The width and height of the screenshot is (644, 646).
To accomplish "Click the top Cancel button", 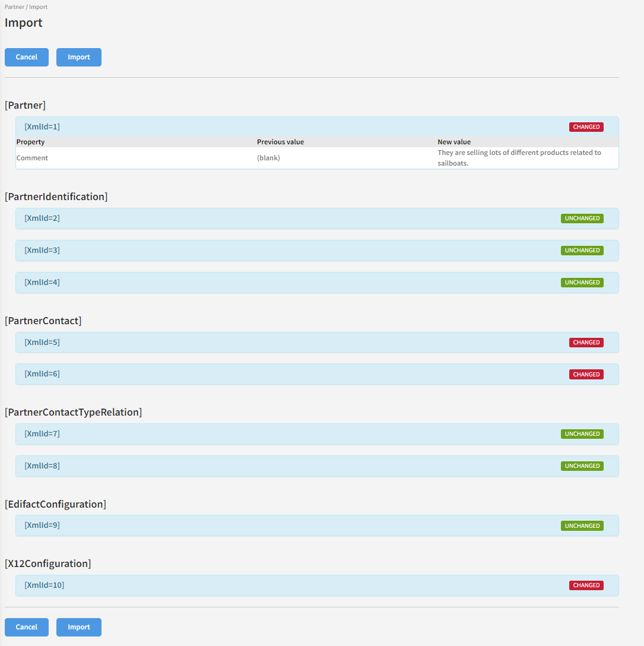I will click(x=27, y=57).
